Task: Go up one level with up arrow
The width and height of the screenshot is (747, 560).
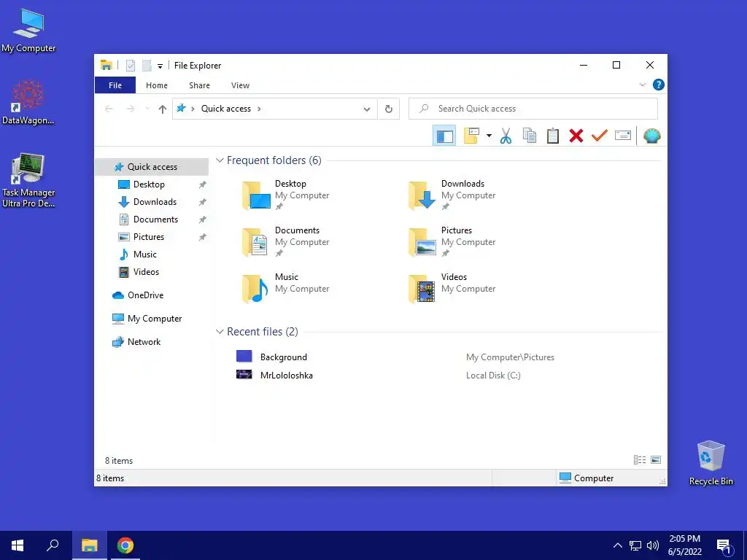Action: click(163, 109)
